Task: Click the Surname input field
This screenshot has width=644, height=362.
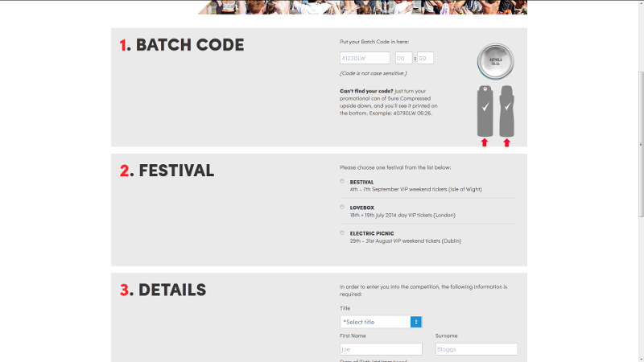Action: tap(477, 349)
